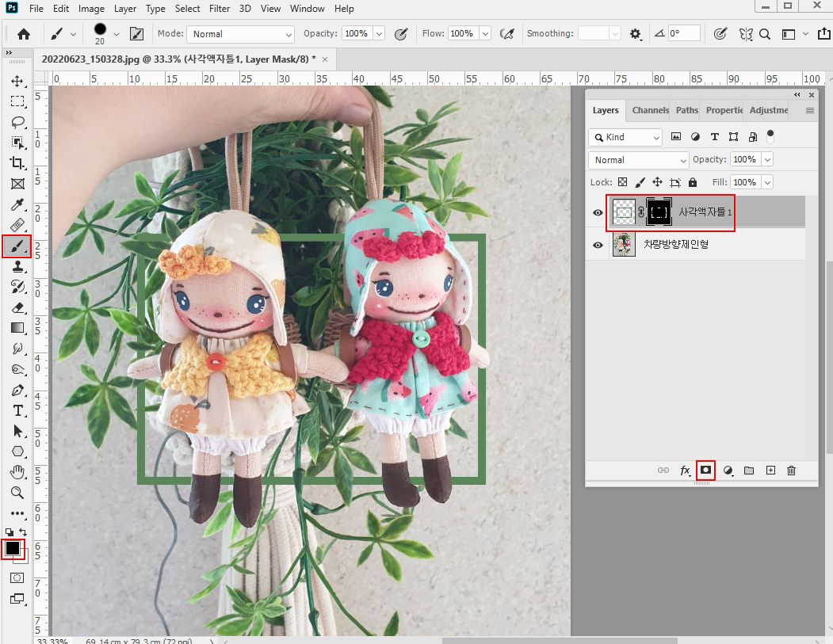This screenshot has width=833, height=644.
Task: Toggle lock position
Action: [x=657, y=182]
